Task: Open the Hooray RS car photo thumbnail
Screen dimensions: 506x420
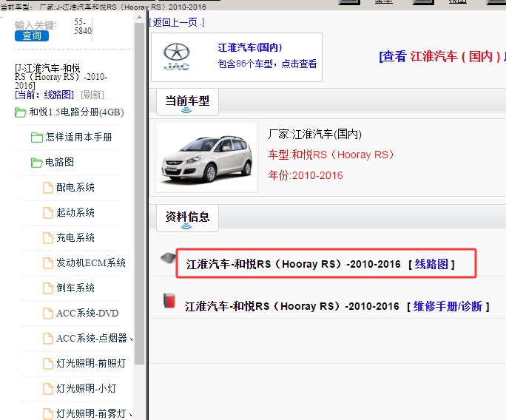Action: (206, 157)
